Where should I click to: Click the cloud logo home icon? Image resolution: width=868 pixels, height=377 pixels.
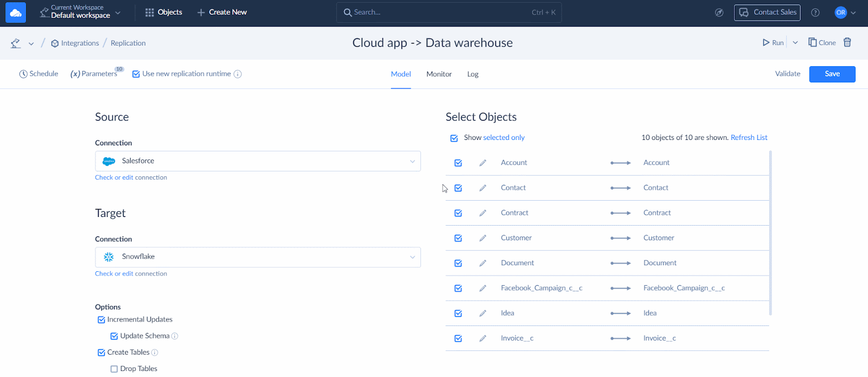pos(16,12)
